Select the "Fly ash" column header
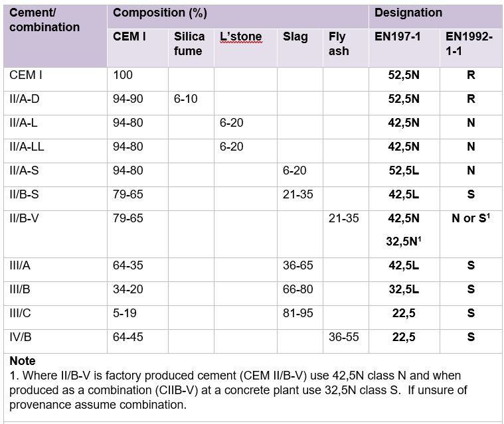The image size is (504, 424). point(339,43)
